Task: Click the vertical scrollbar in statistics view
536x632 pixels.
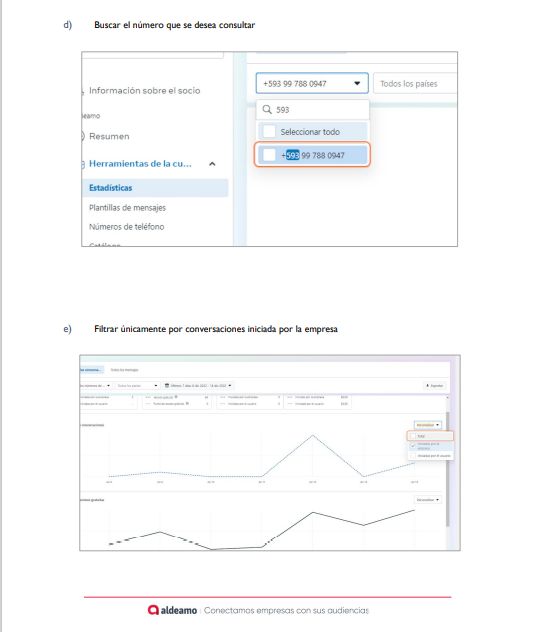Action: click(x=447, y=469)
